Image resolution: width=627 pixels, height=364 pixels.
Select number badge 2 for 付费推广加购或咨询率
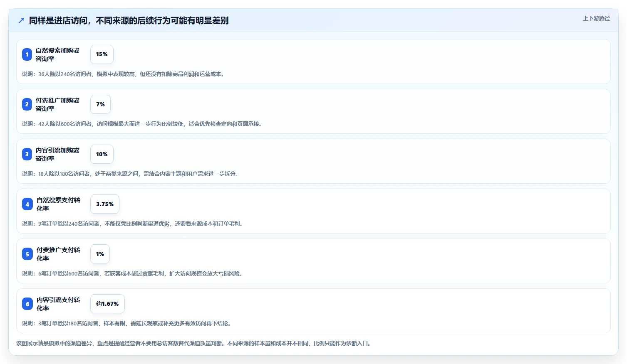tap(27, 104)
